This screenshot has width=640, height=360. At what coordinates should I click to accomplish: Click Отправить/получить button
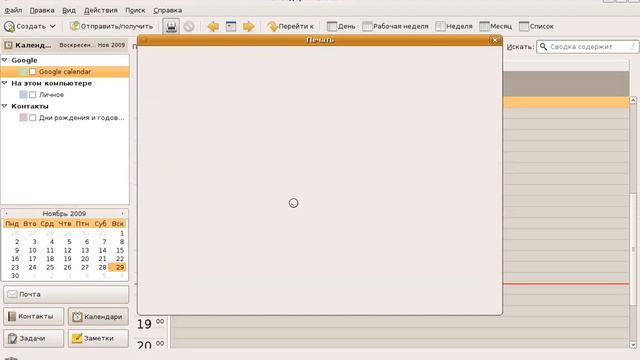point(111,26)
